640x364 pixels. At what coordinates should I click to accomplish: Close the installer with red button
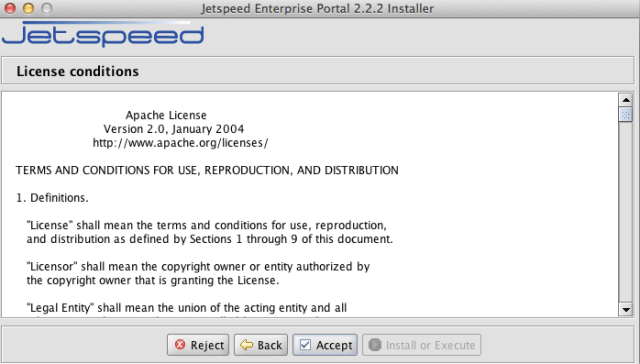click(10, 8)
